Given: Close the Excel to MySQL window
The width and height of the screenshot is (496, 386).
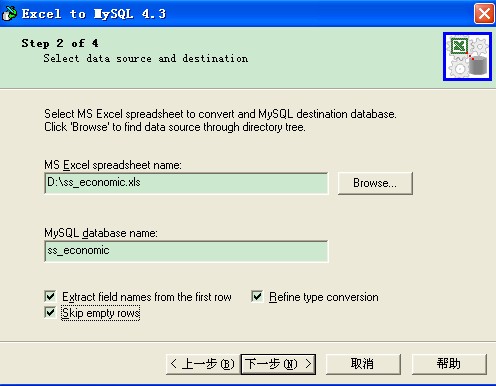Looking at the screenshot, I should point(484,14).
